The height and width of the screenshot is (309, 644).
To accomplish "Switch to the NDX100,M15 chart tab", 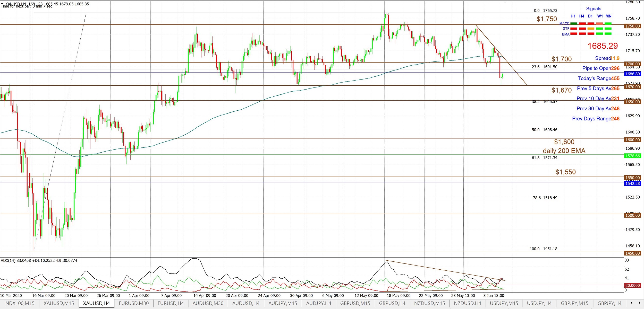I will point(20,303).
